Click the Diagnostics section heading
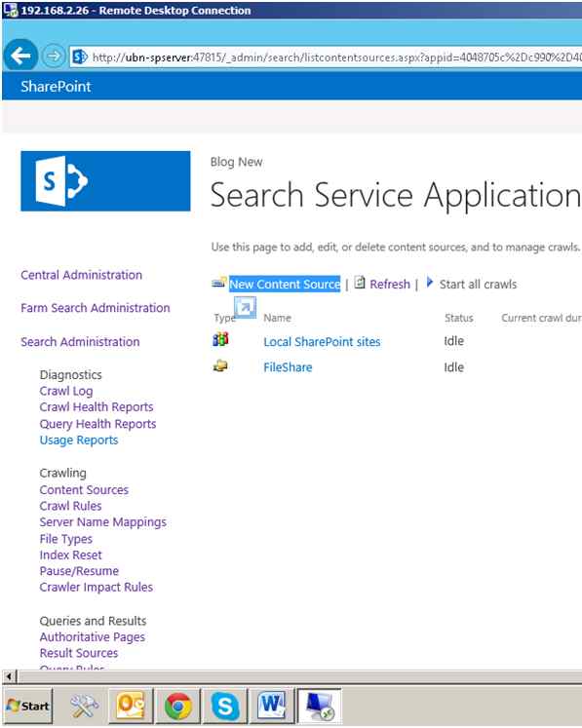The image size is (582, 728). pos(70,374)
